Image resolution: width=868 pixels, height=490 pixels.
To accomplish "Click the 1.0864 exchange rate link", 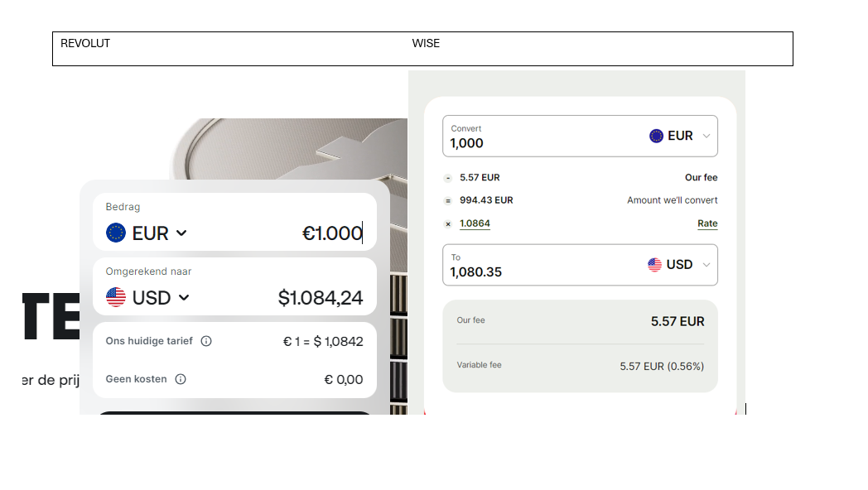I will [475, 223].
